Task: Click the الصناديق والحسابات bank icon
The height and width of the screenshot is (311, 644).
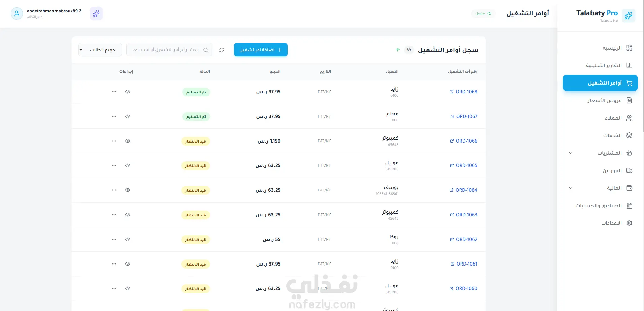Action: click(629, 206)
